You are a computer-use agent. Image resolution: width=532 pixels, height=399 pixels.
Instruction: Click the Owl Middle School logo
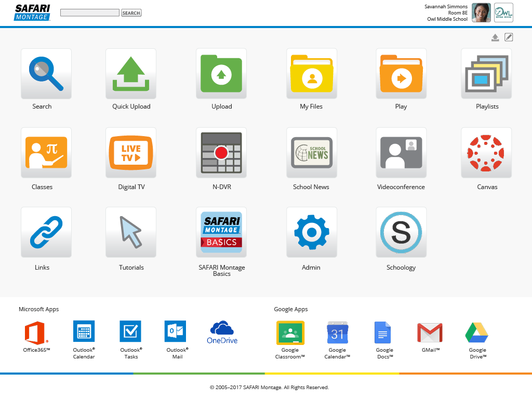pos(503,12)
